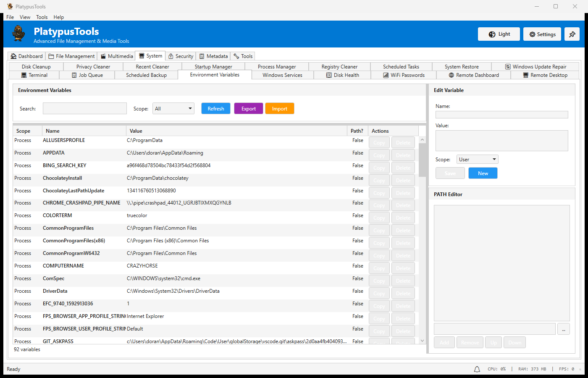Viewport: 588px width, 378px height.
Task: Click the Search input field
Action: [x=84, y=109]
